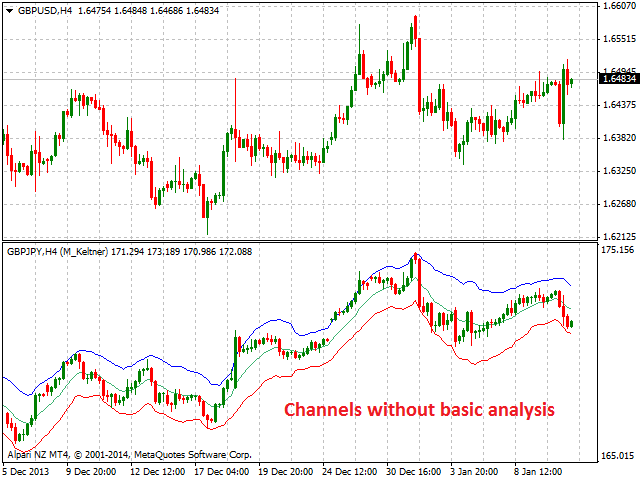This screenshot has height=480, width=640.
Task: Click the 1.66070 price axis label
Action: [x=618, y=6]
